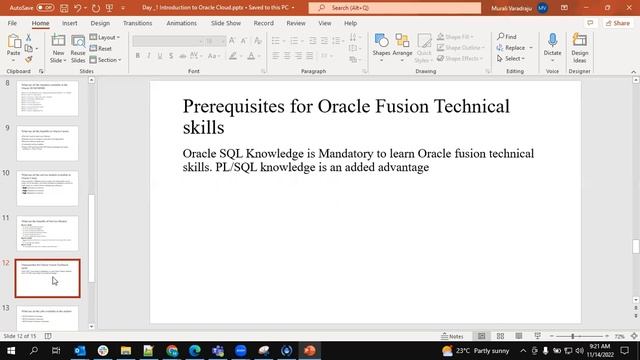
Task: Select slide 10 thumbnail
Action: 47,188
